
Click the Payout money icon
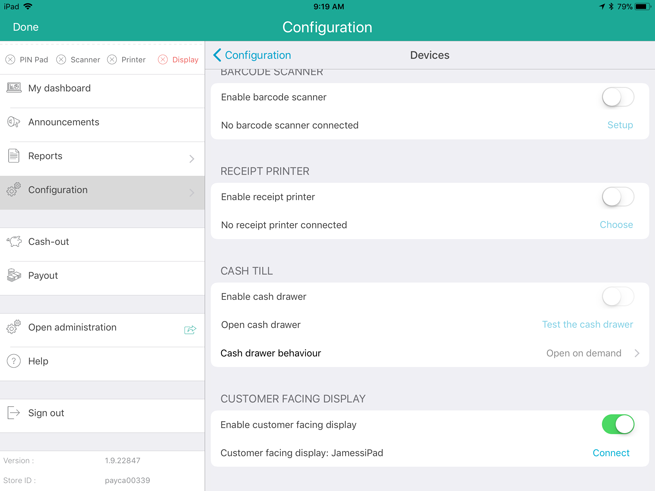coord(14,275)
